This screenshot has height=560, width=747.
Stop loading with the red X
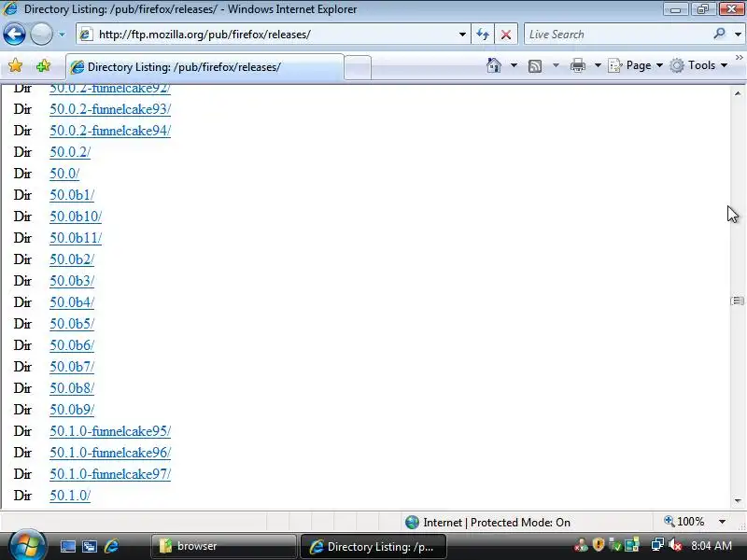point(506,35)
